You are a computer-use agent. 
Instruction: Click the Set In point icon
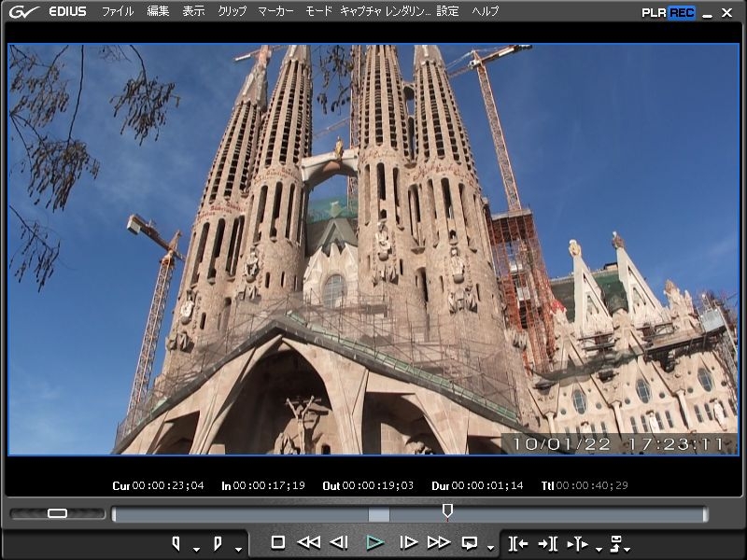pos(176,542)
